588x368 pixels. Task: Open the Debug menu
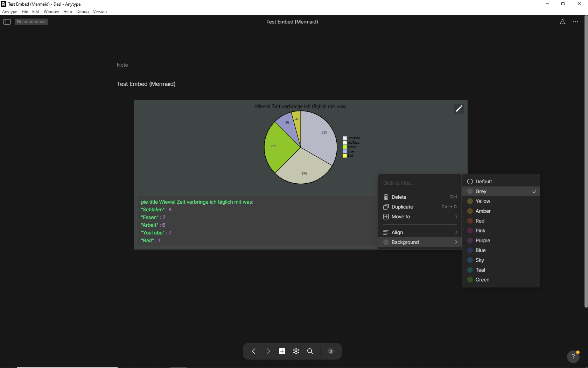83,12
